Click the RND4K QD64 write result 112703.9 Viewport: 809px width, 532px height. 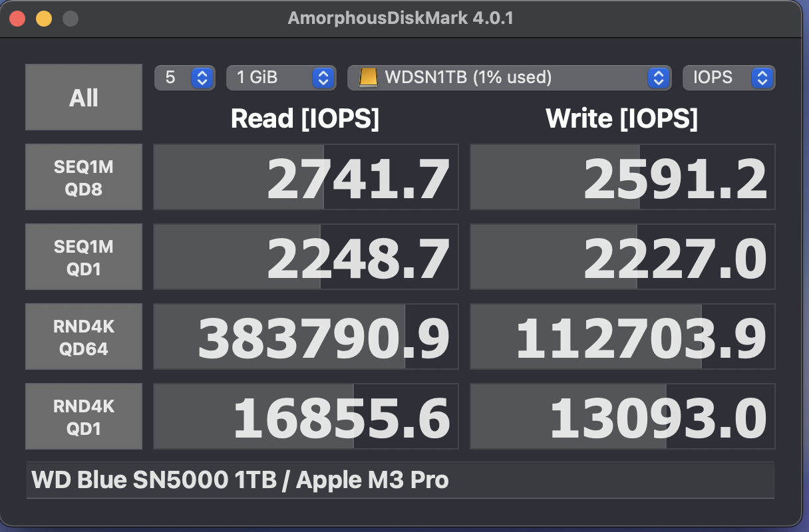point(623,337)
